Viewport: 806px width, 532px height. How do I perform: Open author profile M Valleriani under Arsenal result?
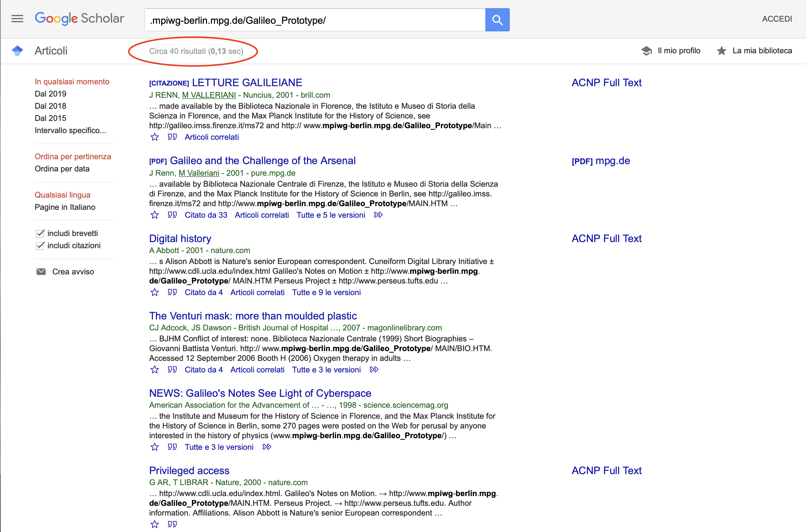click(x=199, y=173)
